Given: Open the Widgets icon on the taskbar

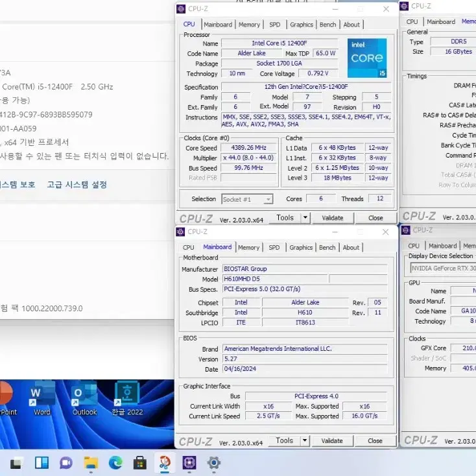Looking at the screenshot, I should tap(42, 462).
